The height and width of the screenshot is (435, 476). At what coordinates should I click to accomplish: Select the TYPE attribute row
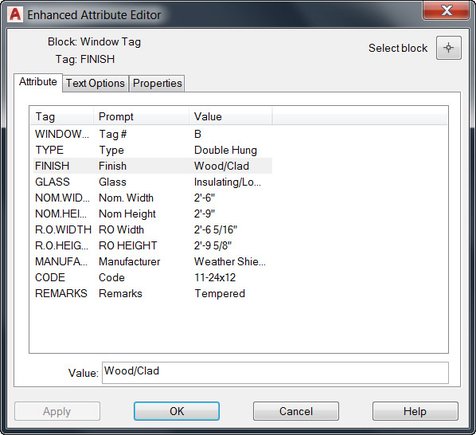(x=153, y=150)
